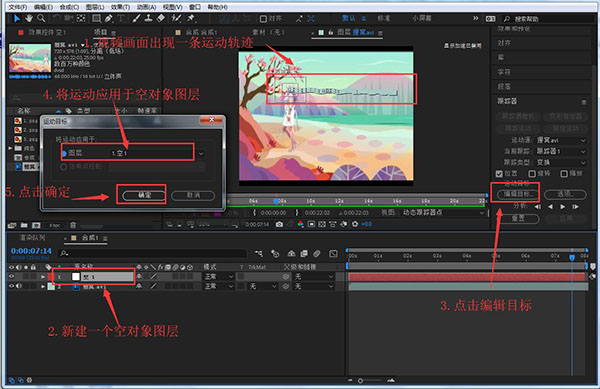This screenshot has height=389, width=600.
Task: Select the Pen tool in toolbar
Action: click(x=109, y=18)
